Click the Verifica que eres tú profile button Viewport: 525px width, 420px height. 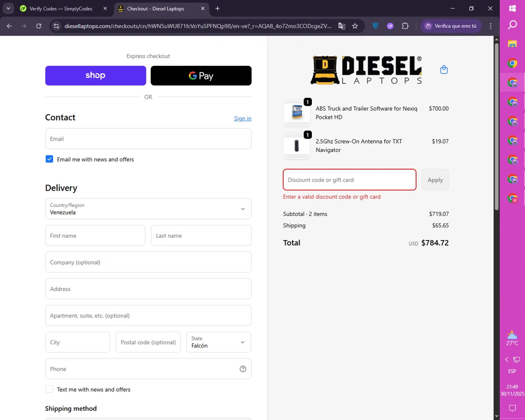click(451, 26)
